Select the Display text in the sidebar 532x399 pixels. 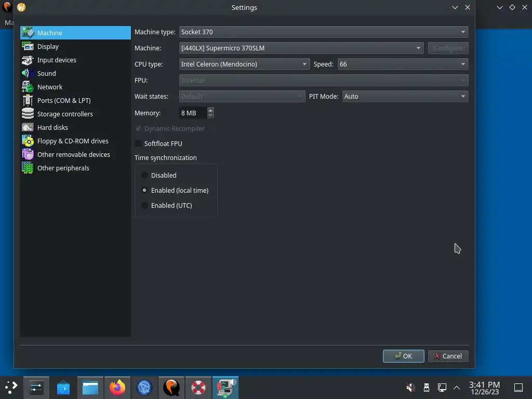click(x=48, y=46)
